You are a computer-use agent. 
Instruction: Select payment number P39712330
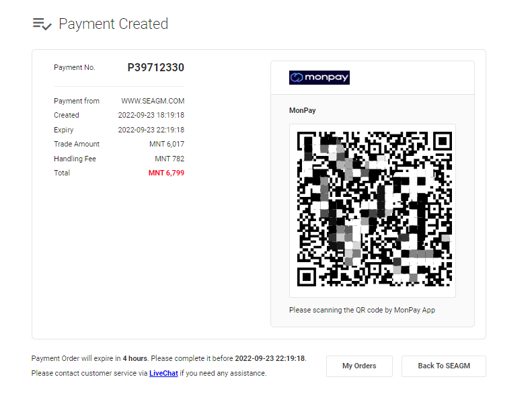point(156,67)
